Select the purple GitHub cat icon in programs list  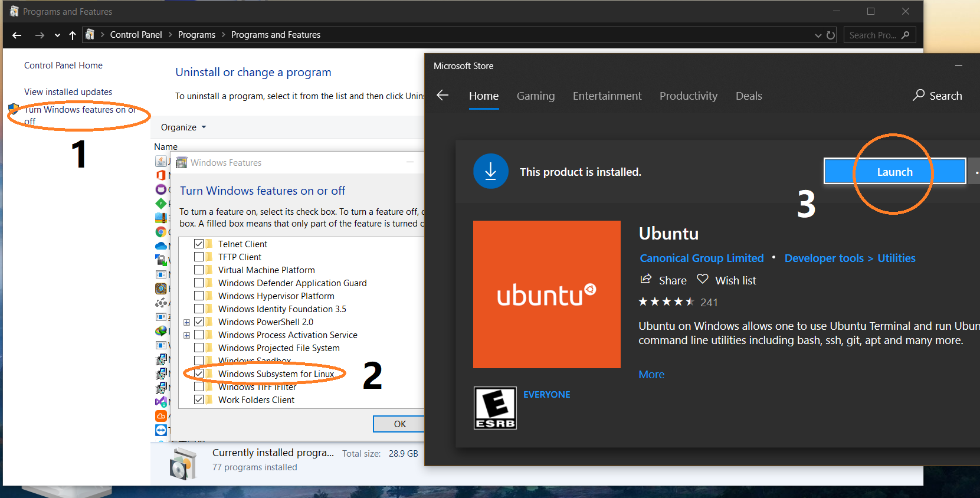160,189
